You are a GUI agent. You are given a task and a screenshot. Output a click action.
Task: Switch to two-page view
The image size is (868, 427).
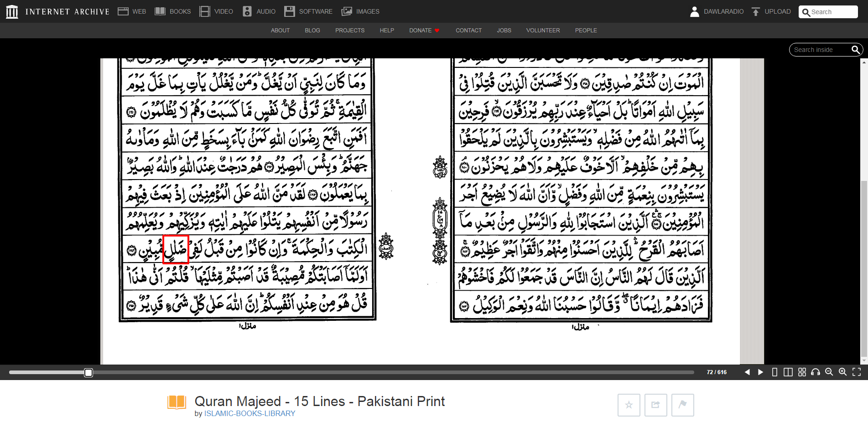pos(788,372)
